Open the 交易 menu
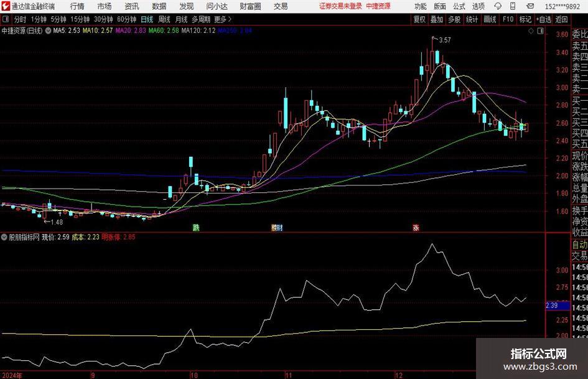The height and width of the screenshot is (379, 588). (281, 6)
